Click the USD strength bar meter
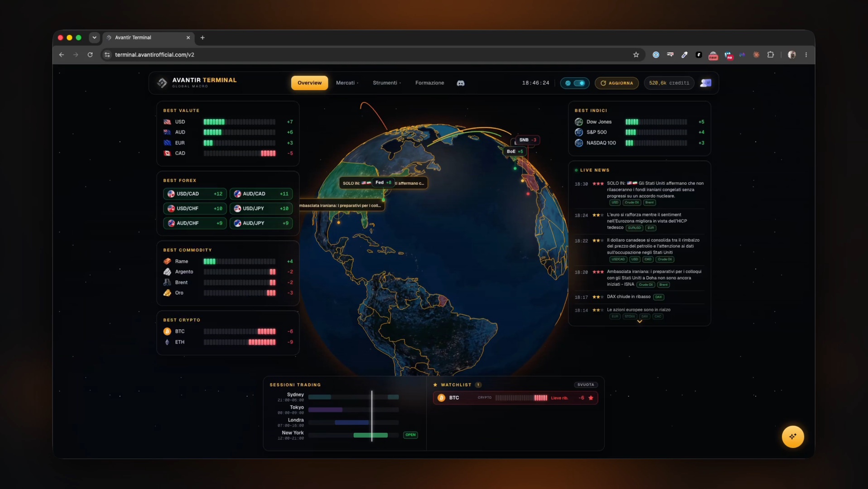This screenshot has height=489, width=868. 239,122
